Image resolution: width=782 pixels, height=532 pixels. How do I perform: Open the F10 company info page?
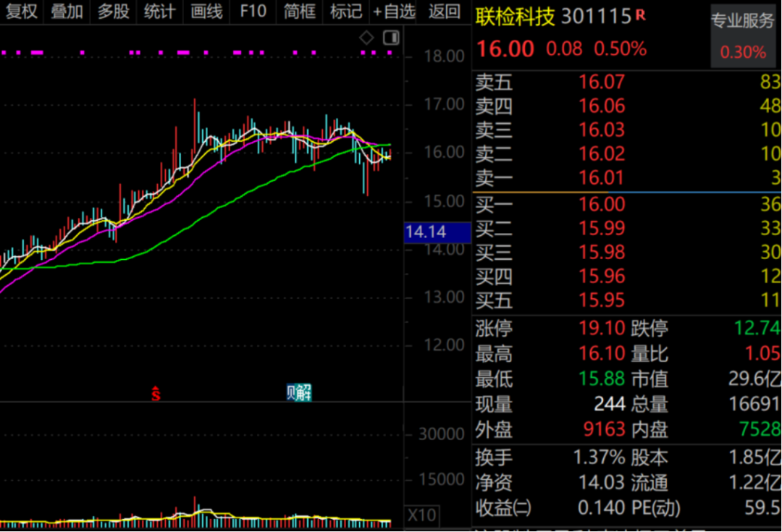253,12
